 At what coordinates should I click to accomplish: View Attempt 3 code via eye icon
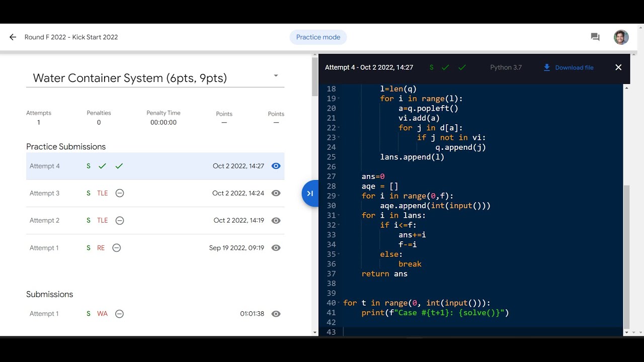[276, 193]
